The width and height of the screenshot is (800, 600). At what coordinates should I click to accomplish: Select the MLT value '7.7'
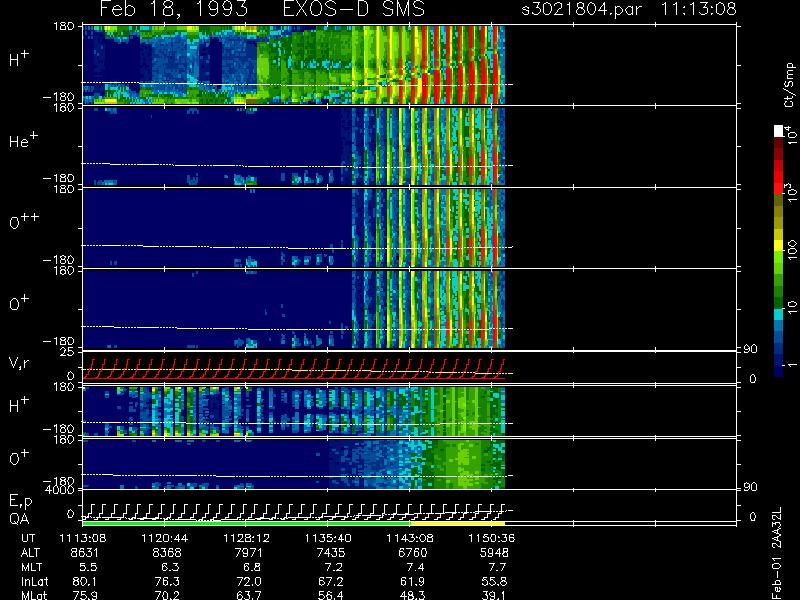coord(496,567)
